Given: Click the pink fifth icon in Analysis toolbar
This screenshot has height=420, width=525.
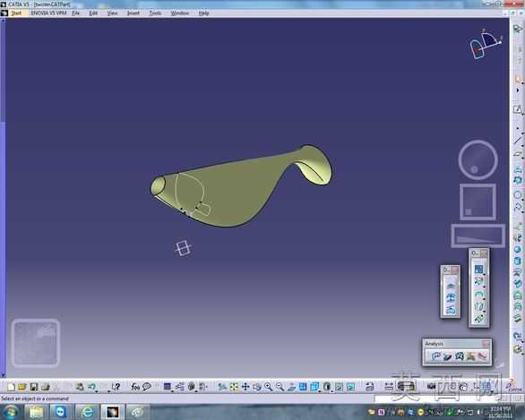Looking at the screenshot, I should (x=482, y=356).
